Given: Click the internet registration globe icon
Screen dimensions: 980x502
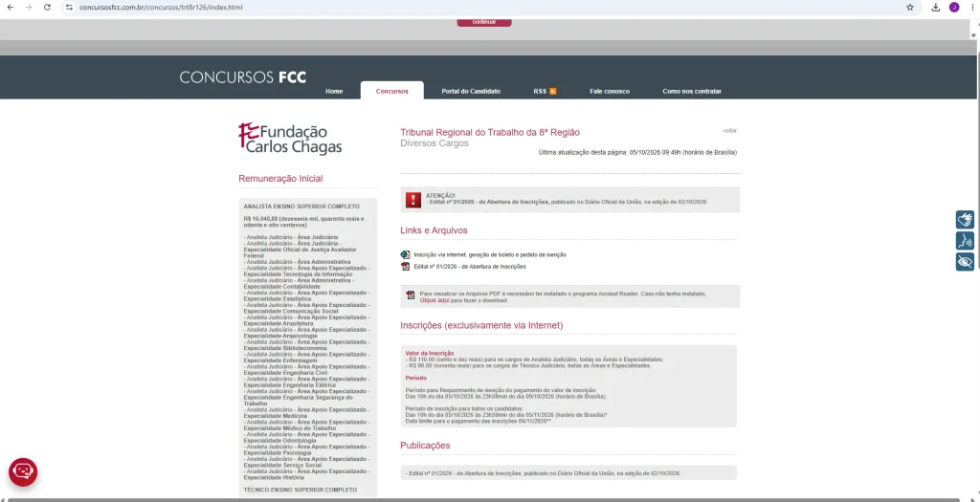Looking at the screenshot, I should [405, 254].
